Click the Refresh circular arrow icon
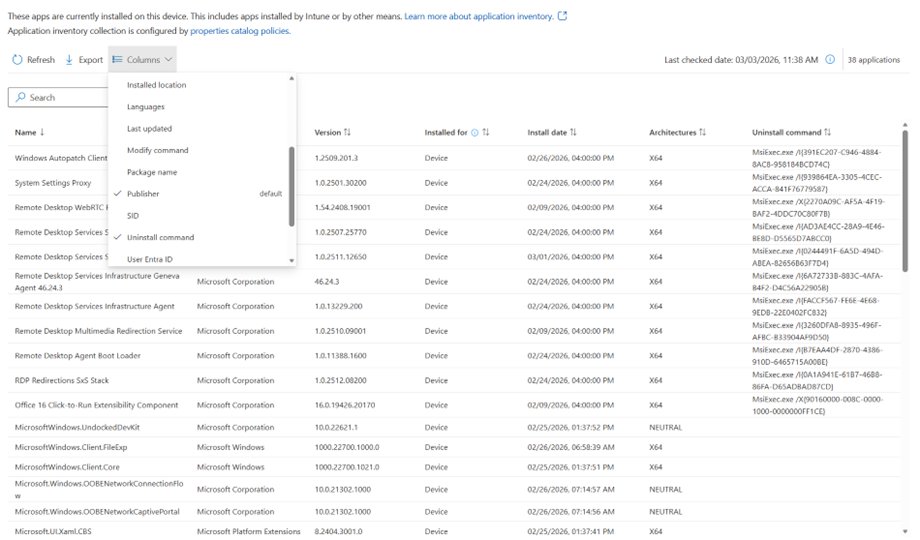This screenshot has width=920, height=540. click(17, 60)
